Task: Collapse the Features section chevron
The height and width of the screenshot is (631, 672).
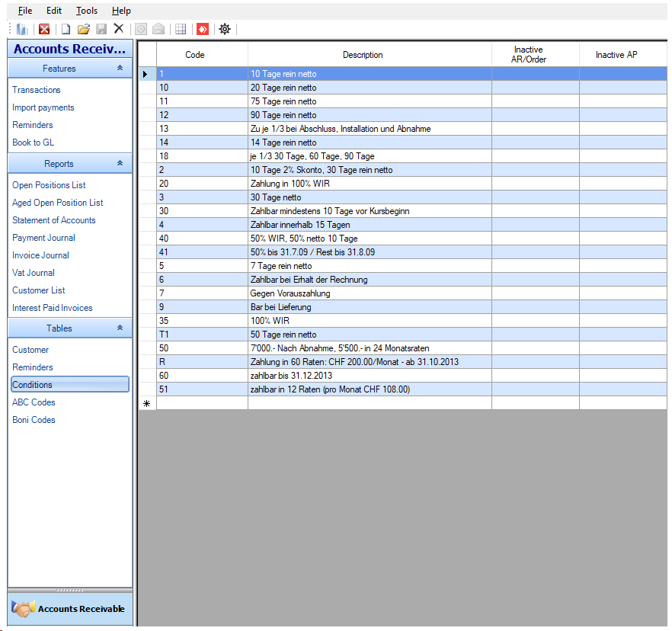Action: pyautogui.click(x=120, y=68)
